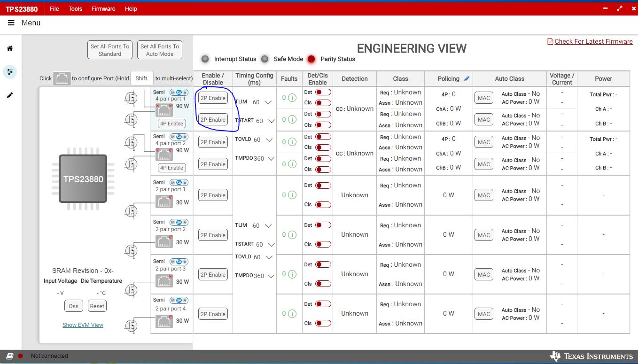Select M mode for 2 pair port 3
The image size is (638, 364).
[172, 261]
